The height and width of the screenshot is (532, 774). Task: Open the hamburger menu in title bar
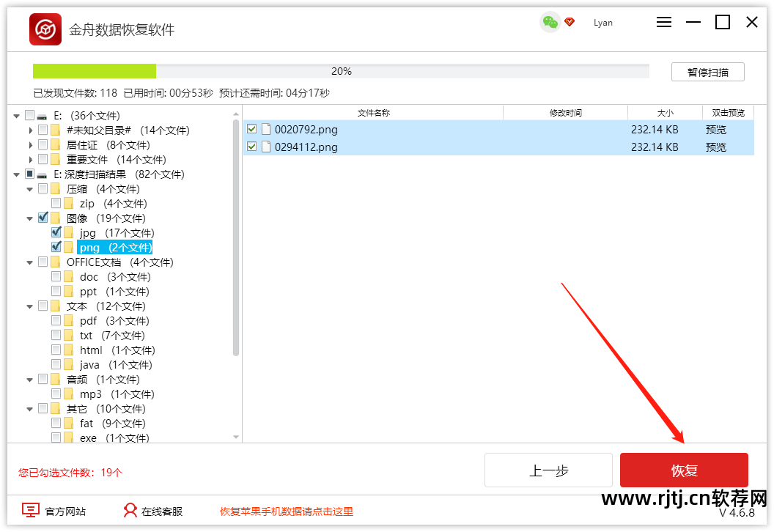pyautogui.click(x=663, y=22)
